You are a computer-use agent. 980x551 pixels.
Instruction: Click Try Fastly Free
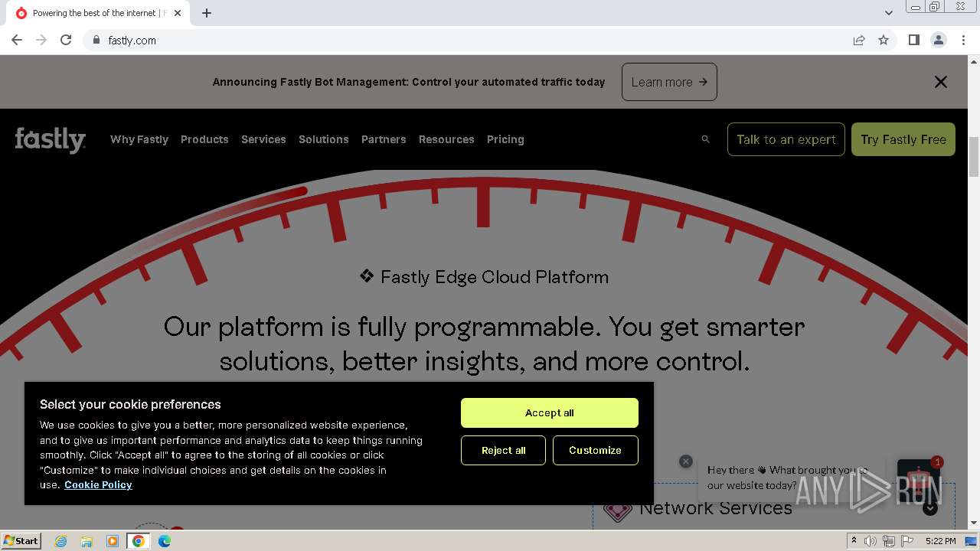tap(903, 139)
